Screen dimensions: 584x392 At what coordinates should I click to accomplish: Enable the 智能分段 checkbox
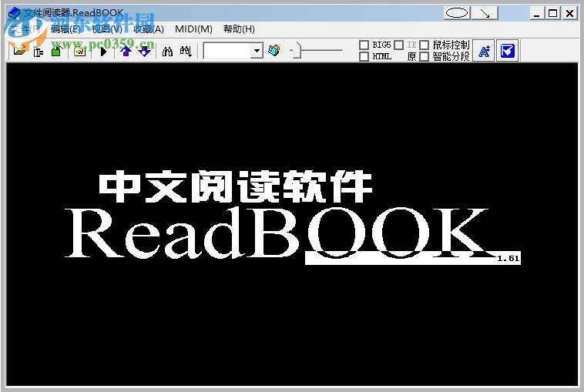pos(424,56)
